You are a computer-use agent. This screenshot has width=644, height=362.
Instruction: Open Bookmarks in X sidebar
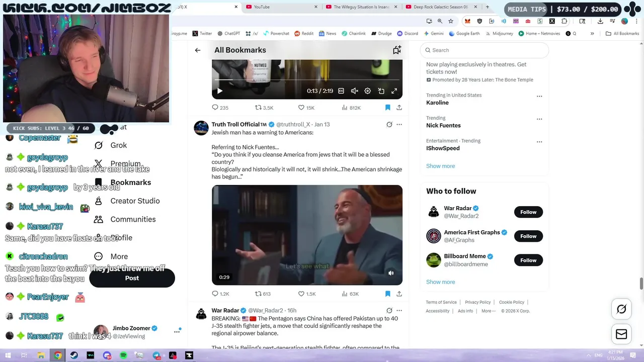(x=122, y=183)
